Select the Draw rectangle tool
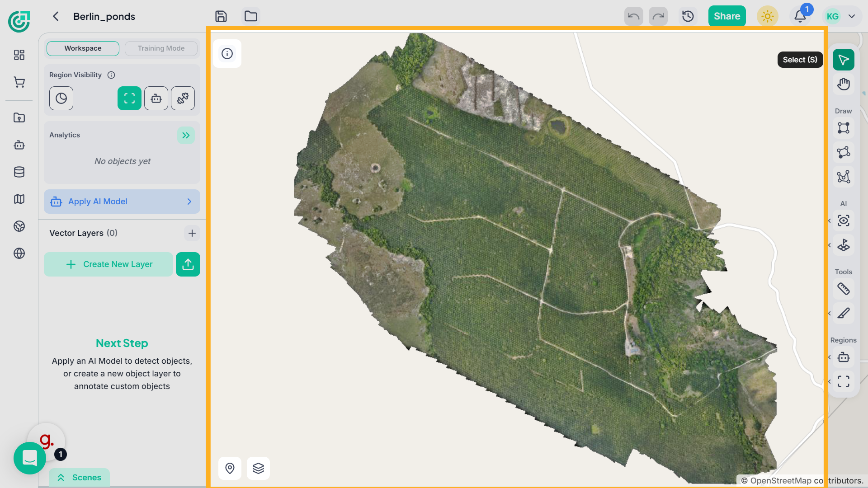This screenshot has width=868, height=488. (844, 128)
